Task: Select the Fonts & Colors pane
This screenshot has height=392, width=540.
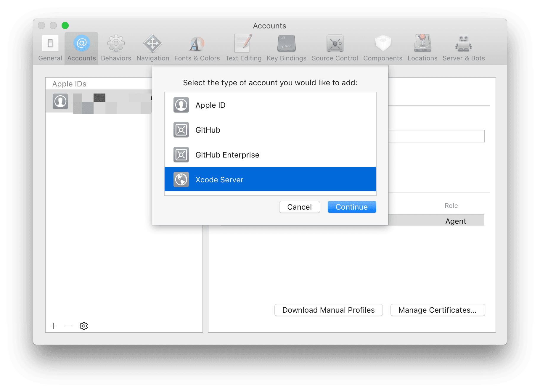Action: point(197,47)
